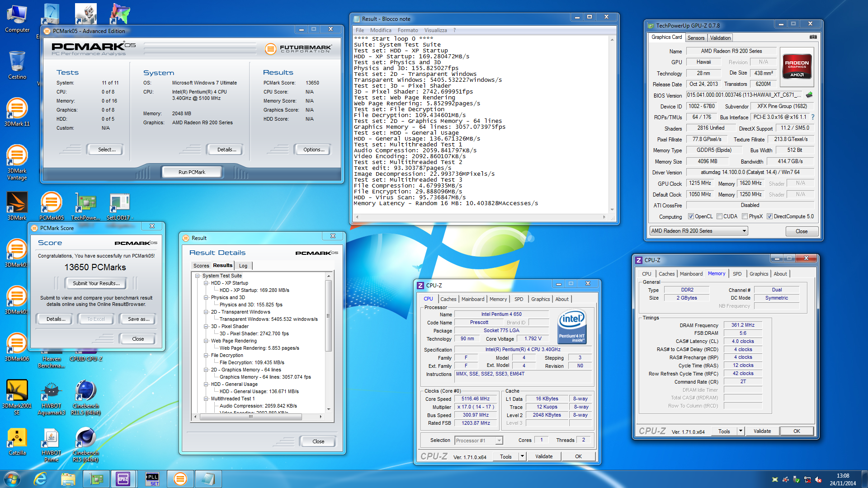This screenshot has width=868, height=488.
Task: Click Validate in the CPU-Z Memory window
Action: 762,431
